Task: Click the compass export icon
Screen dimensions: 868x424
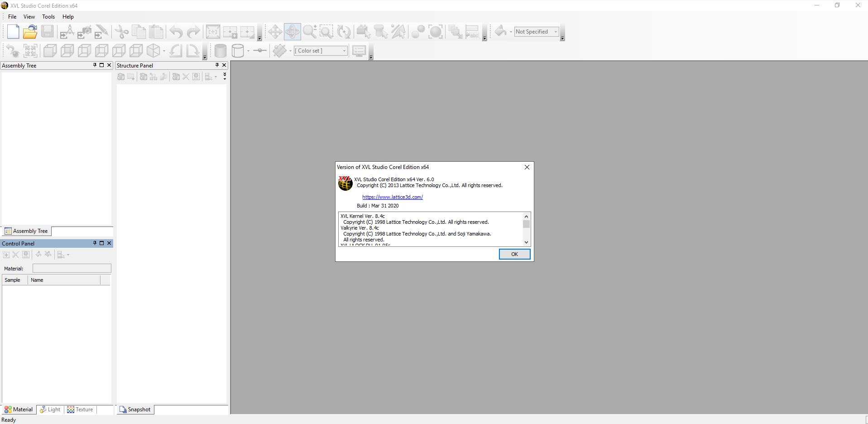Action: click(x=67, y=32)
